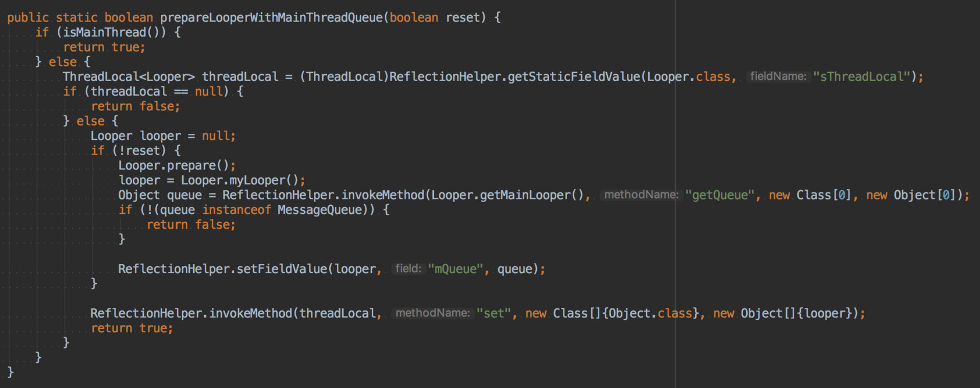The image size is (980, 388).
Task: Click MessageQueue class name
Action: pos(320,210)
